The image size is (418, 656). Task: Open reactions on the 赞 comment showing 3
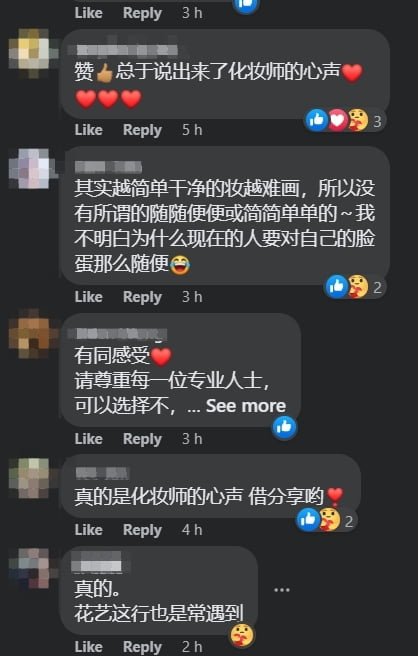click(345, 120)
